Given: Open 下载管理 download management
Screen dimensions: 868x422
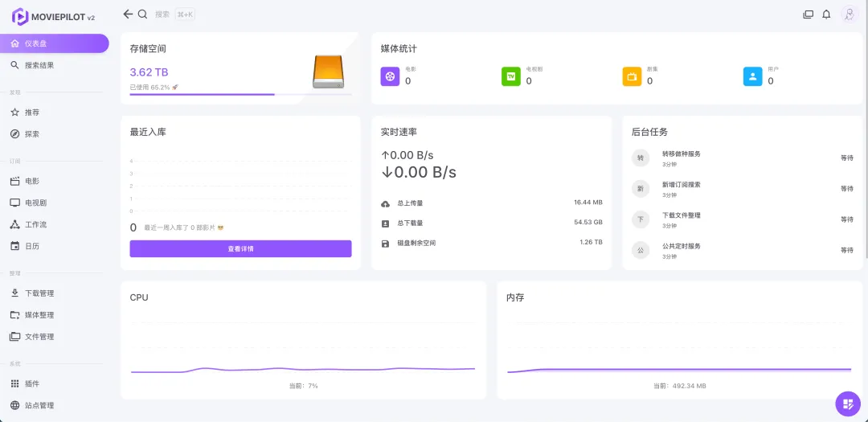Looking at the screenshot, I should (55, 293).
